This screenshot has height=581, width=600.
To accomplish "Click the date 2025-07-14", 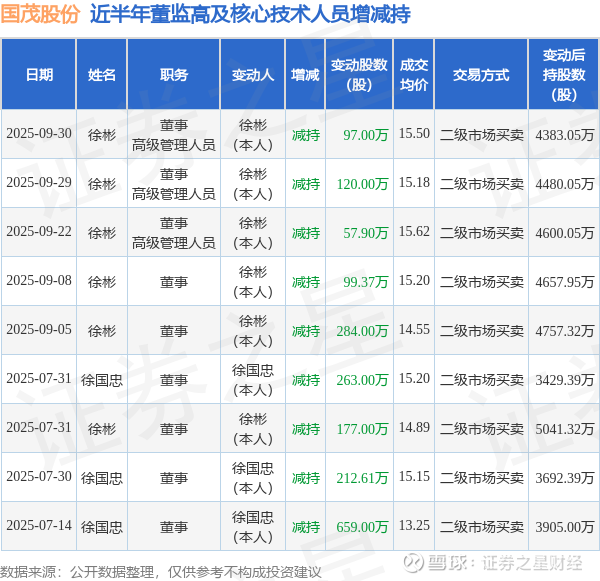I will point(39,526).
